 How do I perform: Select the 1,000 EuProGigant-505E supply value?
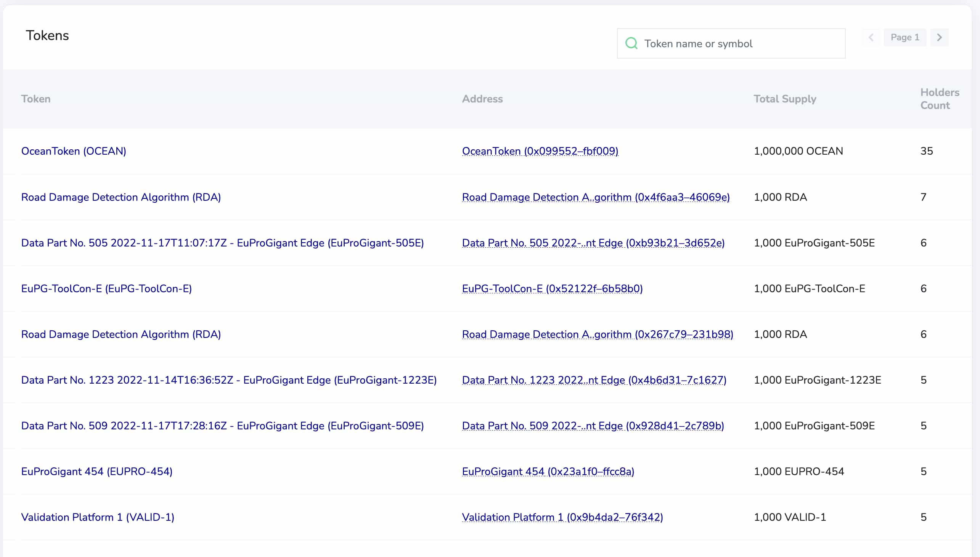814,243
